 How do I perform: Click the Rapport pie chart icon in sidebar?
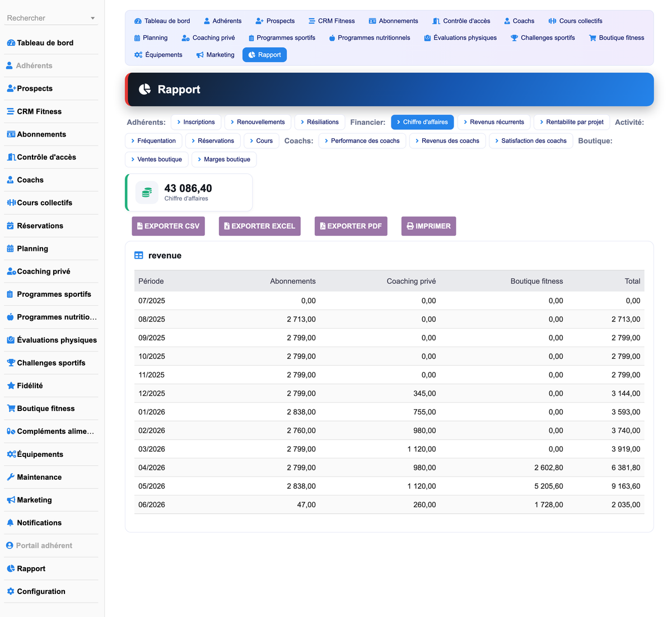[x=11, y=568]
